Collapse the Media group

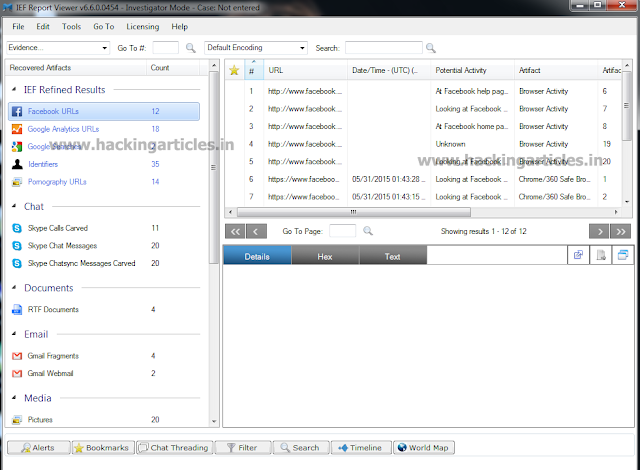point(14,397)
